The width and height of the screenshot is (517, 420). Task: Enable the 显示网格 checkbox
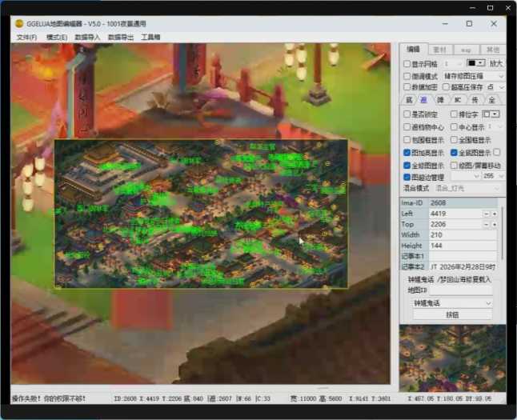407,64
